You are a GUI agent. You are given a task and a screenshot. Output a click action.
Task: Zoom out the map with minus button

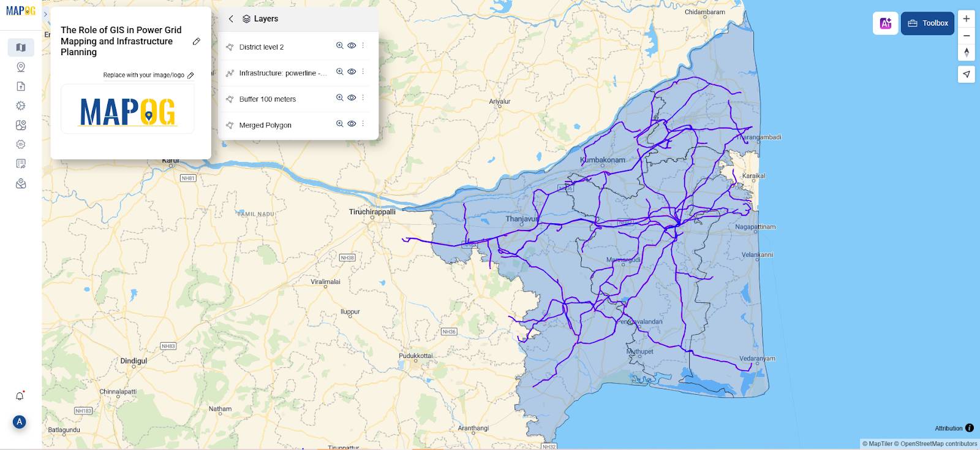(x=967, y=36)
